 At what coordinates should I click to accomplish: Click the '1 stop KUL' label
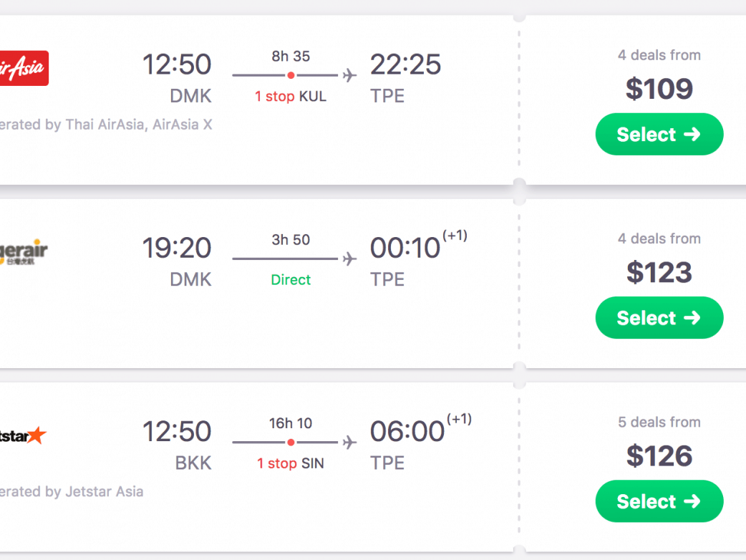point(291,97)
